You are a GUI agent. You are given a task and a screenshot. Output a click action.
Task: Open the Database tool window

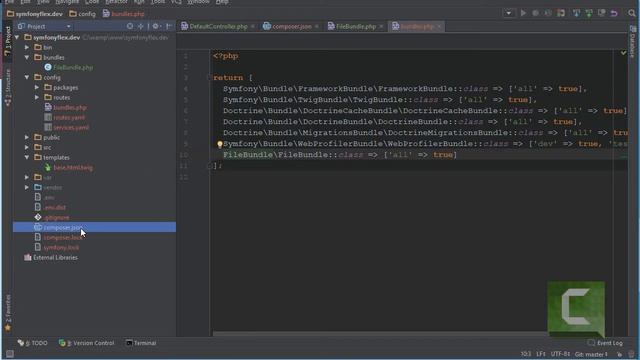coord(633,42)
